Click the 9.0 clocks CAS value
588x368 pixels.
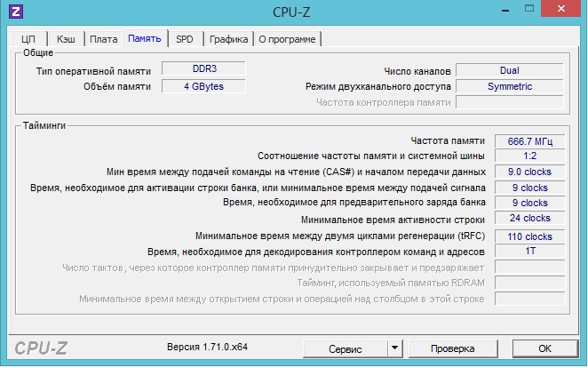[x=530, y=172]
